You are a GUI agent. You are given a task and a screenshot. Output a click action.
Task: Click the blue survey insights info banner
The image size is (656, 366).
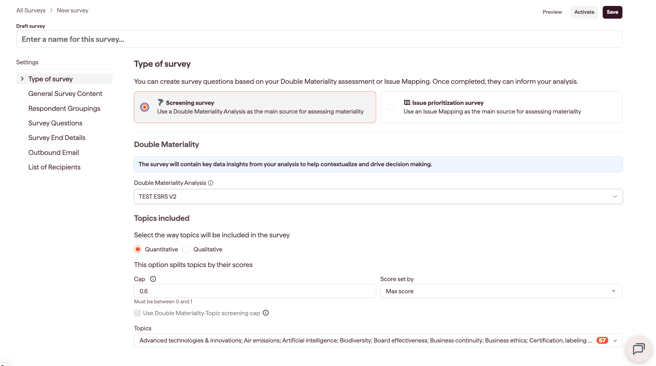(x=378, y=164)
